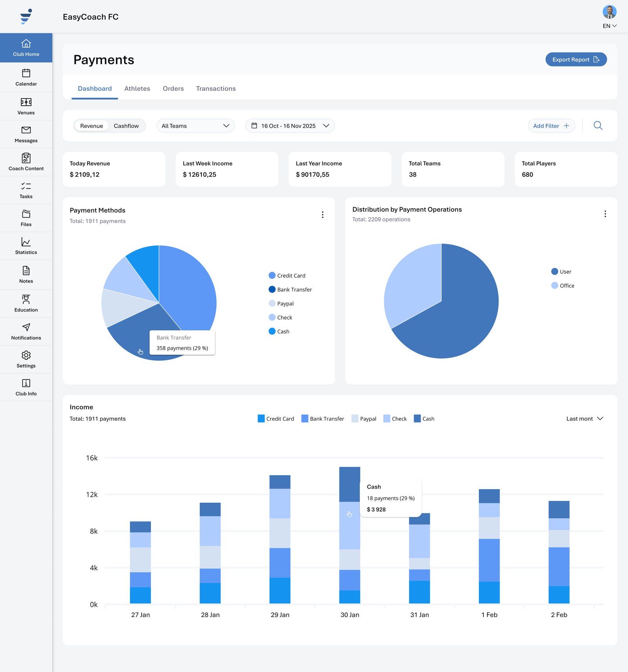The image size is (628, 672).
Task: Toggle Cash in pie legend
Action: 279,331
